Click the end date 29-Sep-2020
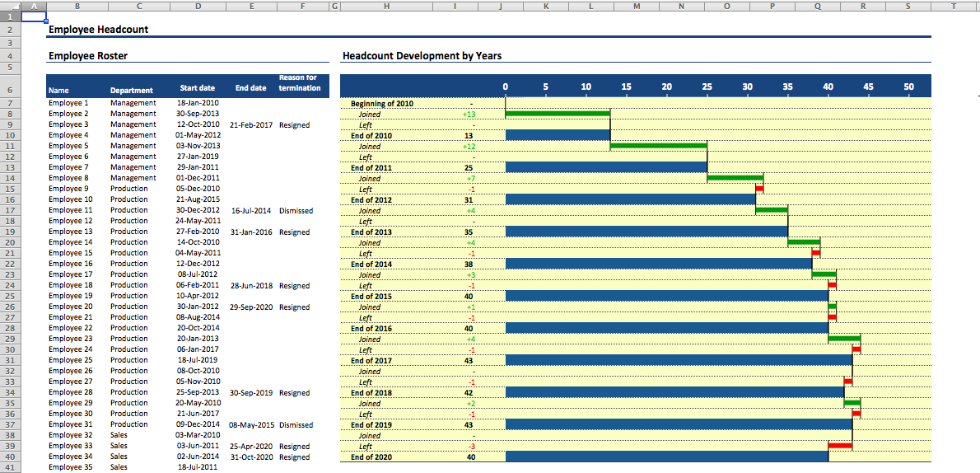The height and width of the screenshot is (473, 980). pyautogui.click(x=251, y=307)
